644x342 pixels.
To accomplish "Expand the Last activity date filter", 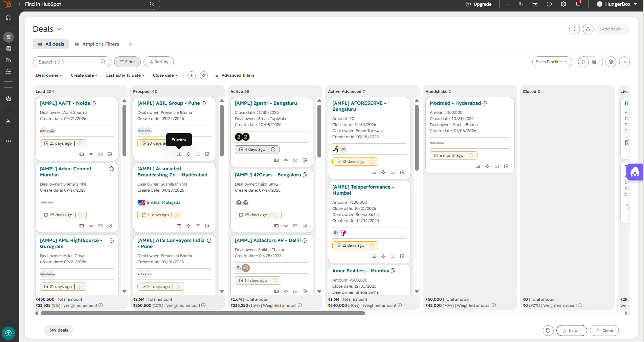I will (125, 75).
